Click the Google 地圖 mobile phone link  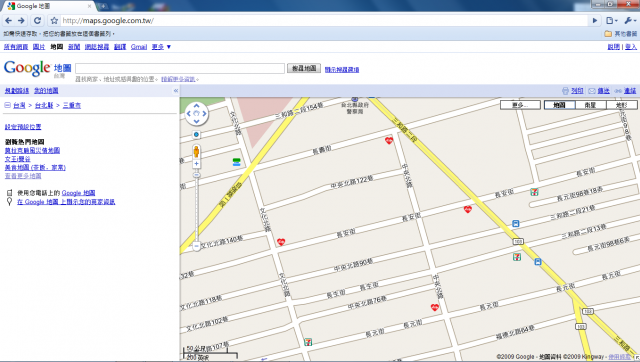(78, 193)
